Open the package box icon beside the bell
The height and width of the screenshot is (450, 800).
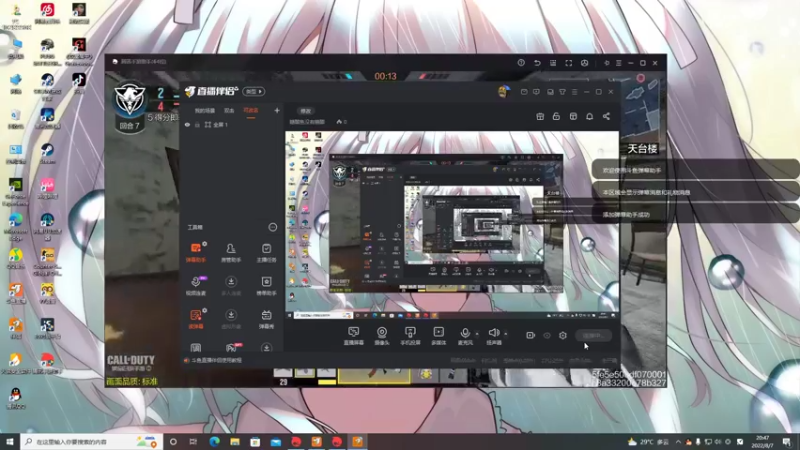(573, 116)
